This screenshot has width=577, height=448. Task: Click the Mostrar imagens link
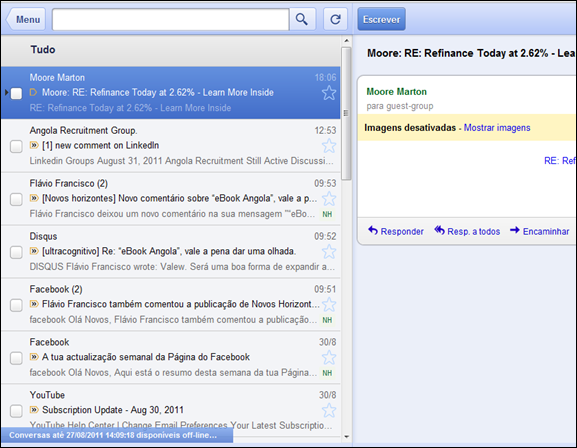tap(497, 128)
